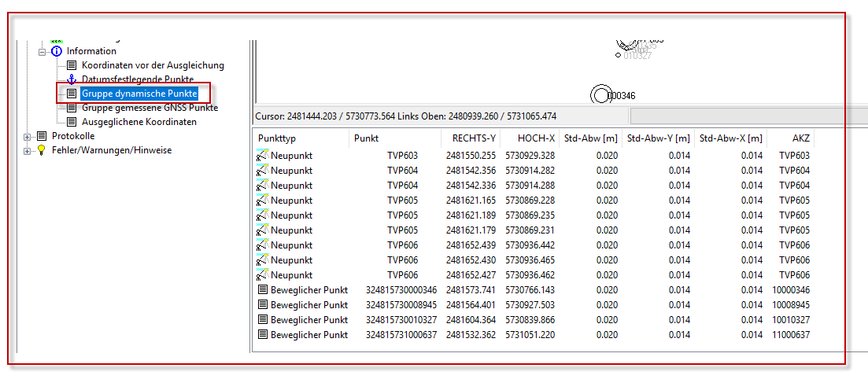Expand the Fehler/Warnungen/Hinweise node
The width and height of the screenshot is (868, 379).
[x=28, y=150]
